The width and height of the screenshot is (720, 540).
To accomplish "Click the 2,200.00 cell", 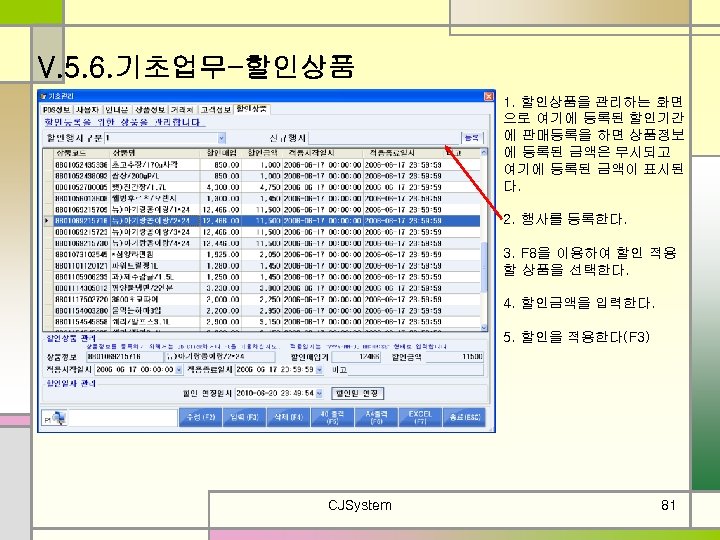I will [x=221, y=311].
